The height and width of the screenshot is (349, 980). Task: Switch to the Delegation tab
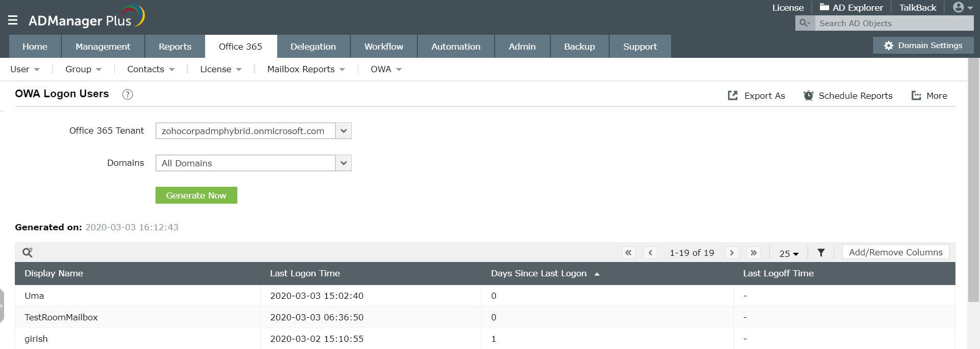click(x=313, y=47)
